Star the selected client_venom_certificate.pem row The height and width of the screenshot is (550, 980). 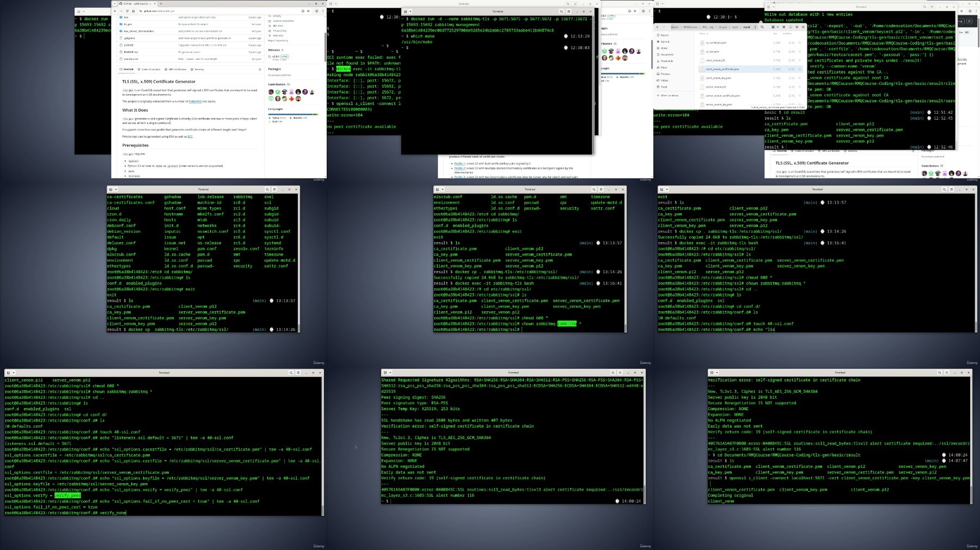(800, 69)
